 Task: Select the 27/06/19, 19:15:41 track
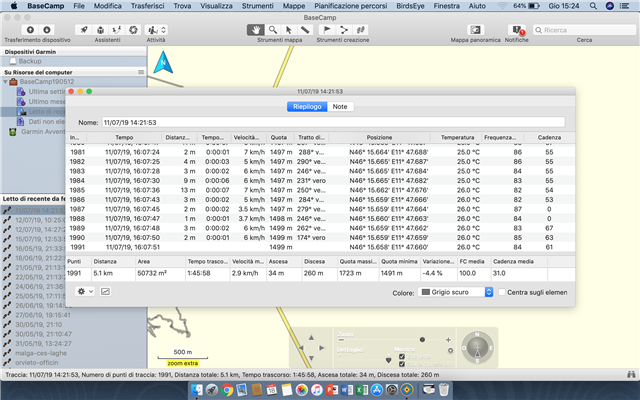point(43,315)
